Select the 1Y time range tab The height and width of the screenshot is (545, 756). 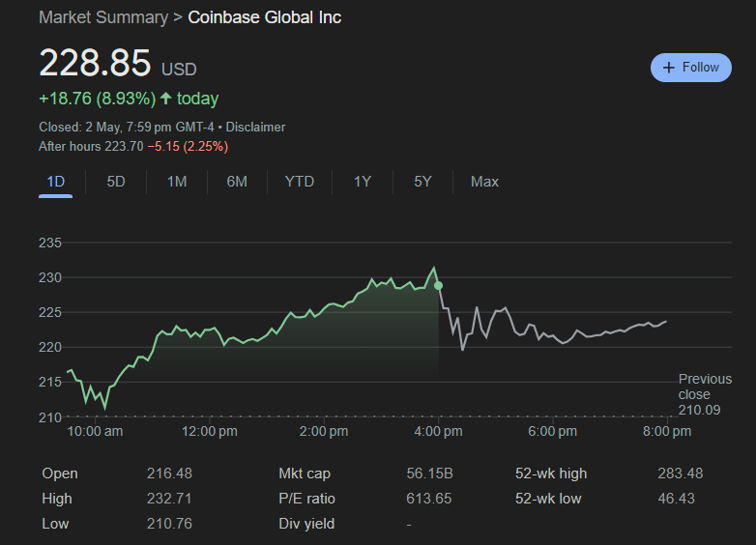click(x=363, y=182)
